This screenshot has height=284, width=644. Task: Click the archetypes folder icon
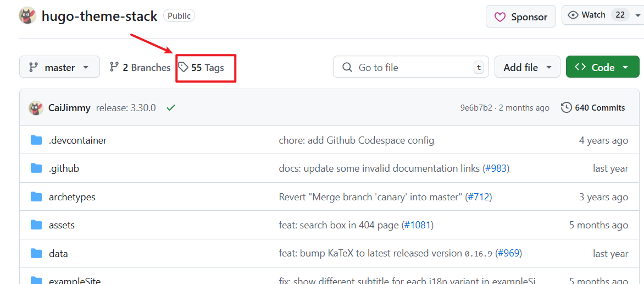click(x=36, y=197)
